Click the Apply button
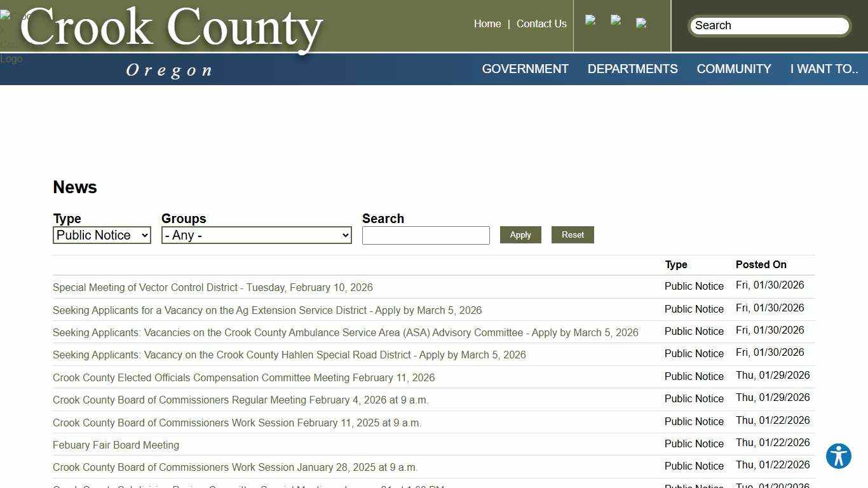 click(520, 234)
